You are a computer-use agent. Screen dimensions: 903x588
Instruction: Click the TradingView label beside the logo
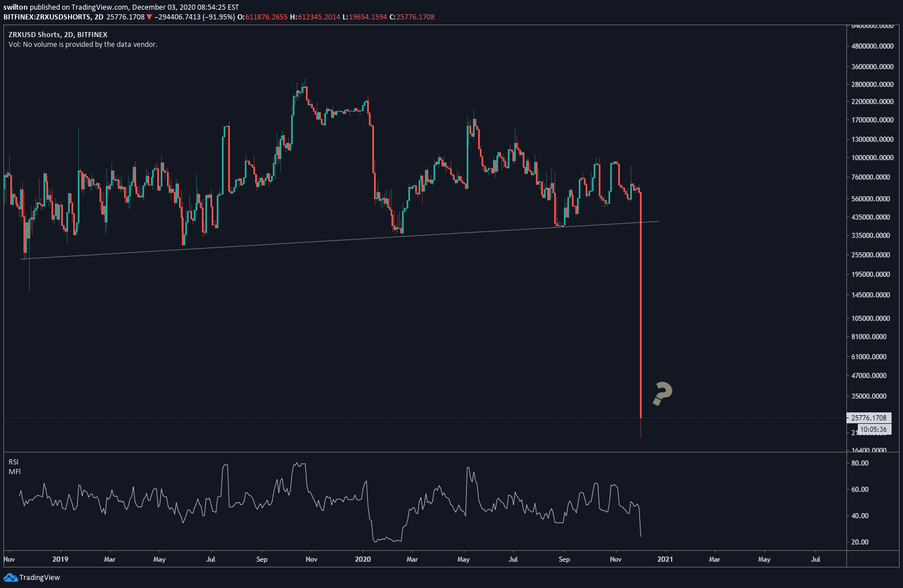pos(39,577)
